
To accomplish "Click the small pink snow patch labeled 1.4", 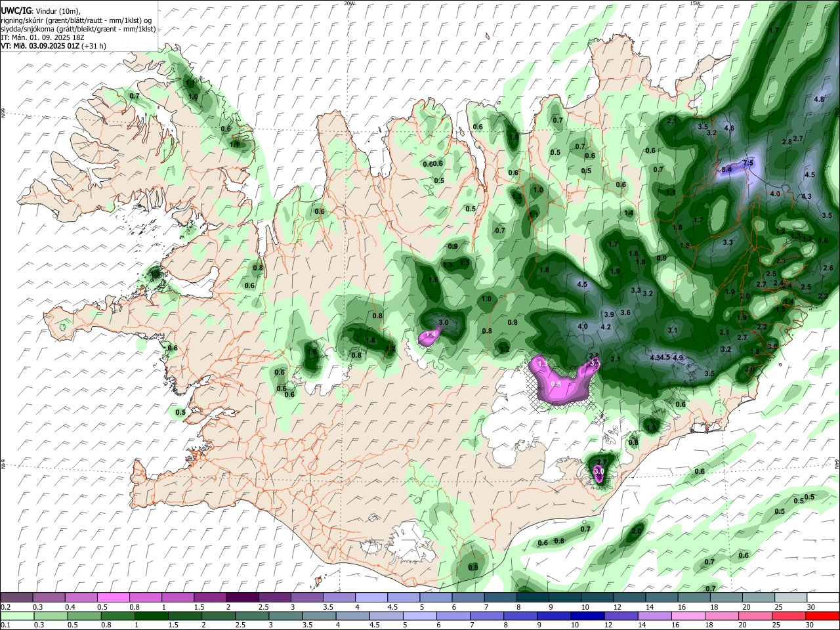I will [x=431, y=335].
